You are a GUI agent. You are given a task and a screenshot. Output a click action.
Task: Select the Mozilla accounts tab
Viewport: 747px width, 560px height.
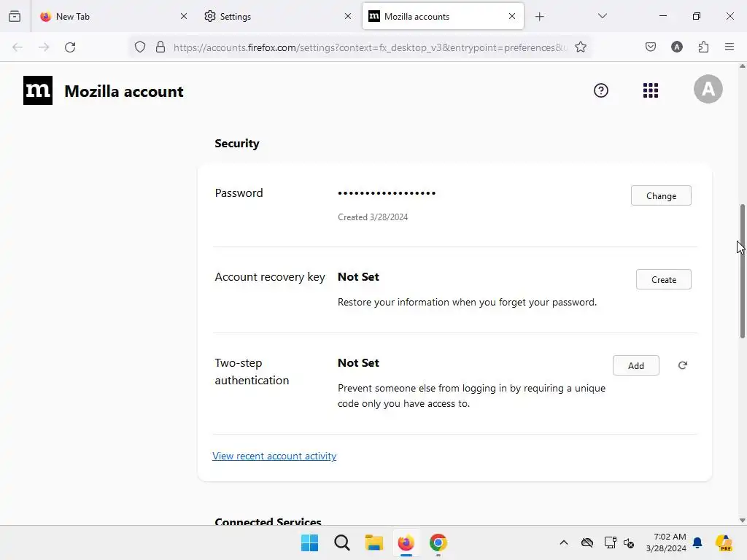[443, 16]
